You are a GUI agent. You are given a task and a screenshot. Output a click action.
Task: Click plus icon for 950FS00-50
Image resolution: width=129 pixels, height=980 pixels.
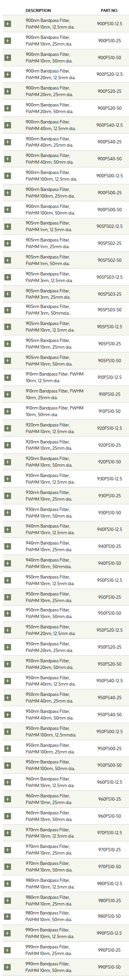pos(7,765)
